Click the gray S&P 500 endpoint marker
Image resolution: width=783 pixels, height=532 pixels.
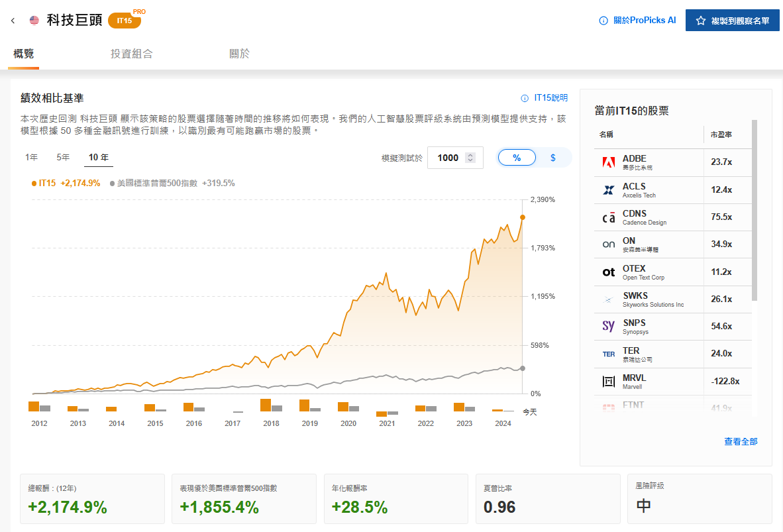point(523,368)
